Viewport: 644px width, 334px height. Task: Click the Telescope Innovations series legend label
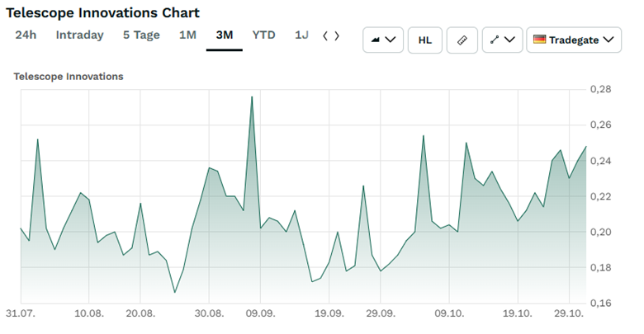point(69,77)
